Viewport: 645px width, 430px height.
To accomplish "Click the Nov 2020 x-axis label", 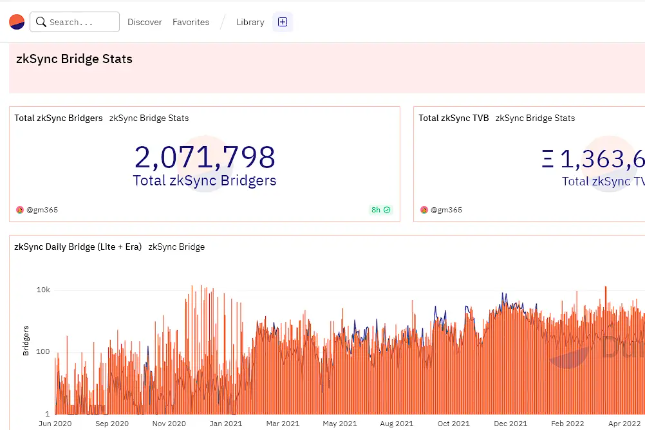I will click(x=169, y=423).
